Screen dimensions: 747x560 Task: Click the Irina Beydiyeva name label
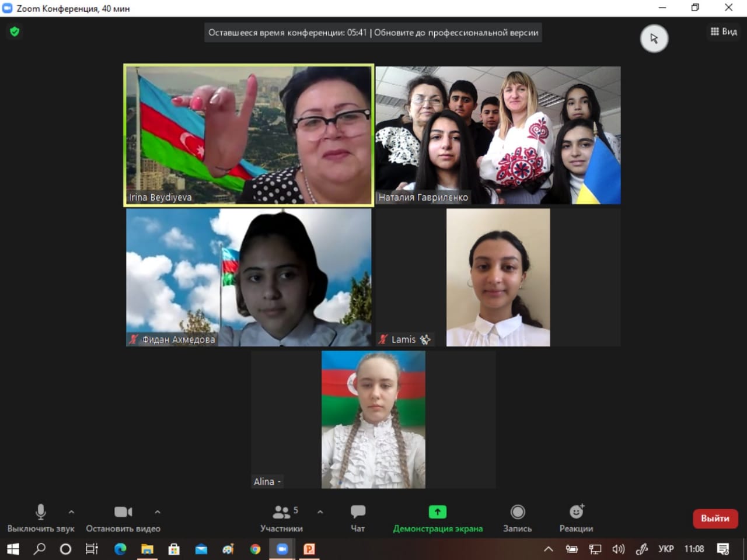tap(160, 197)
